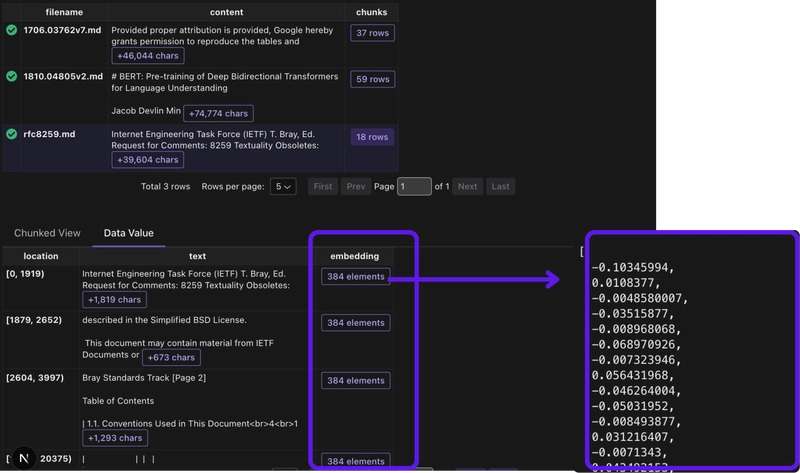Click the Last page button
The height and width of the screenshot is (473, 800).
501,186
